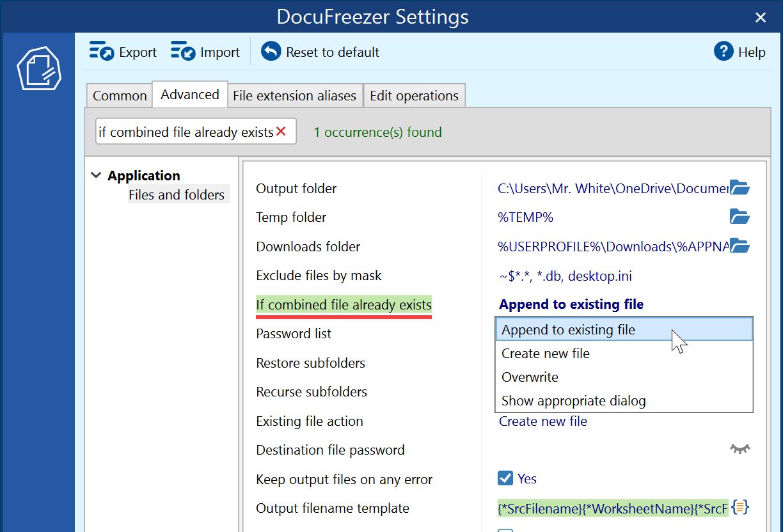Screen dimensions: 783x532
Task: Click the Import settings icon
Action: [184, 51]
